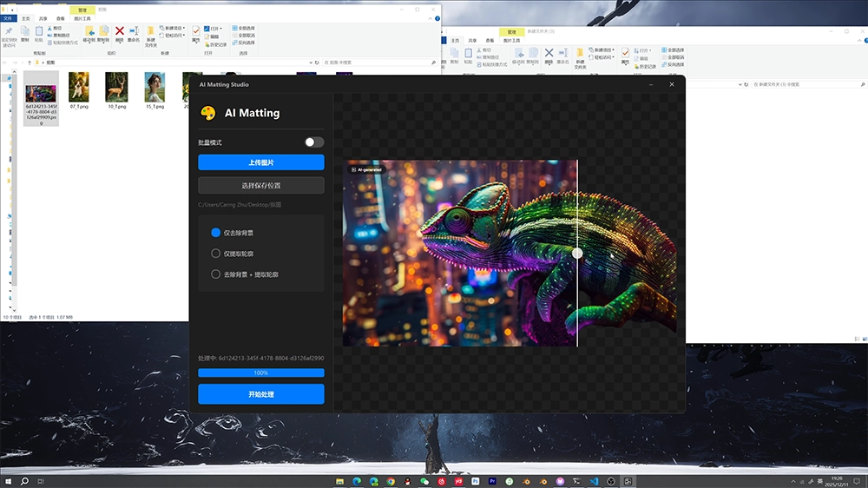Viewport: 868px width, 488px height.
Task: Click the before/after comparison slider handle
Action: click(x=577, y=254)
